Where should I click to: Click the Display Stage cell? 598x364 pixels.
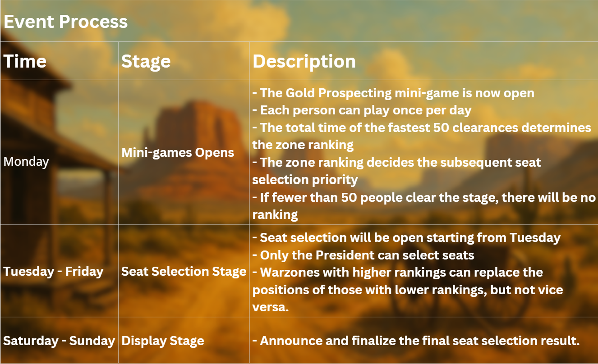pos(162,341)
